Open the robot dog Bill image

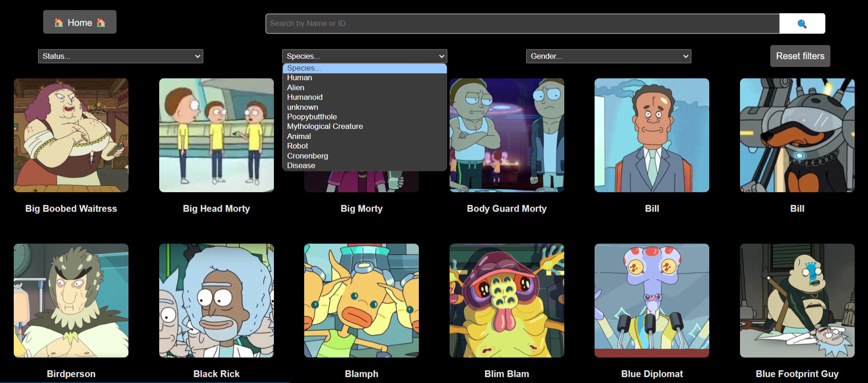pyautogui.click(x=797, y=135)
